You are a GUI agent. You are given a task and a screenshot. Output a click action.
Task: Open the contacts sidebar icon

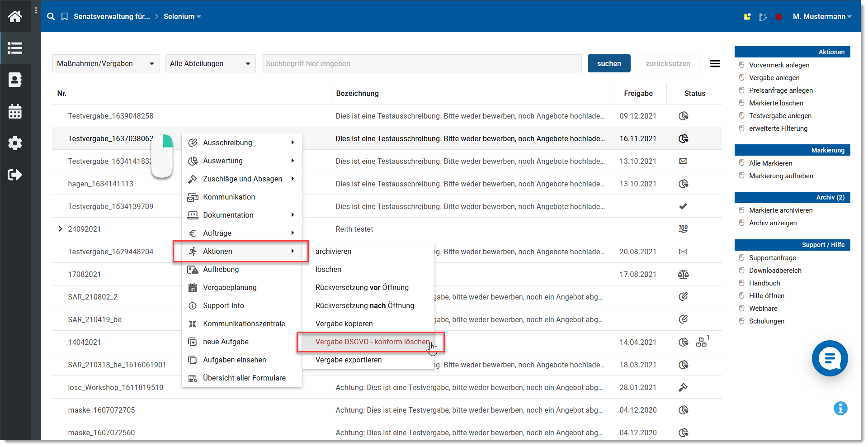15,80
